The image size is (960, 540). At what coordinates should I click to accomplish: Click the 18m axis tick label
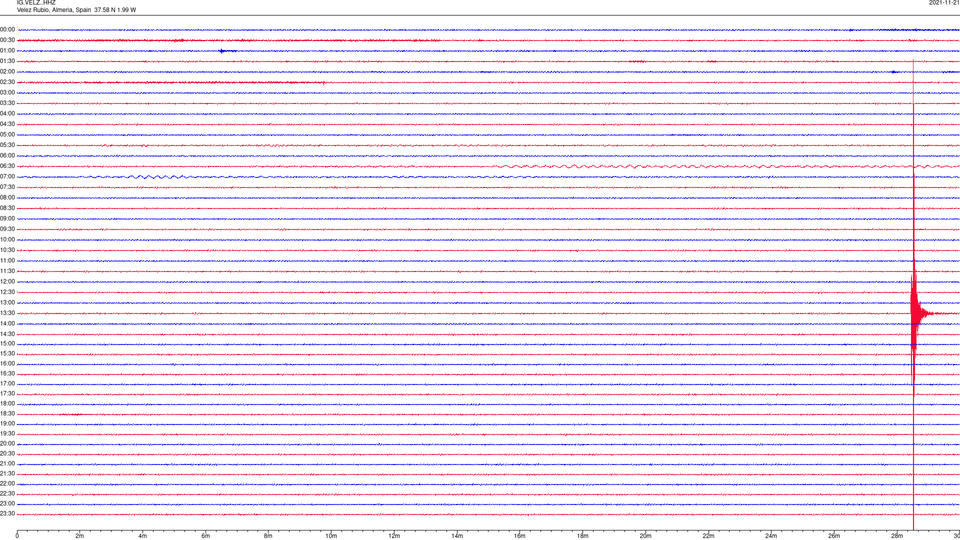point(582,536)
